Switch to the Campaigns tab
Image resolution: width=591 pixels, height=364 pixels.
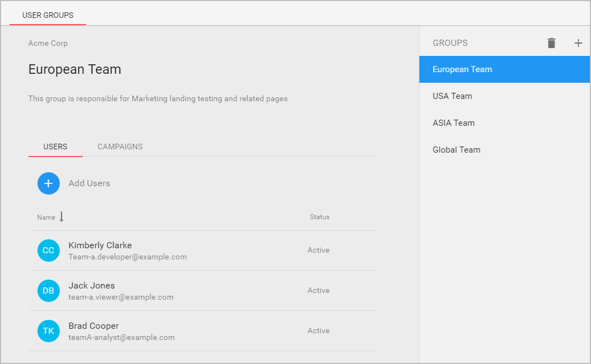click(120, 146)
